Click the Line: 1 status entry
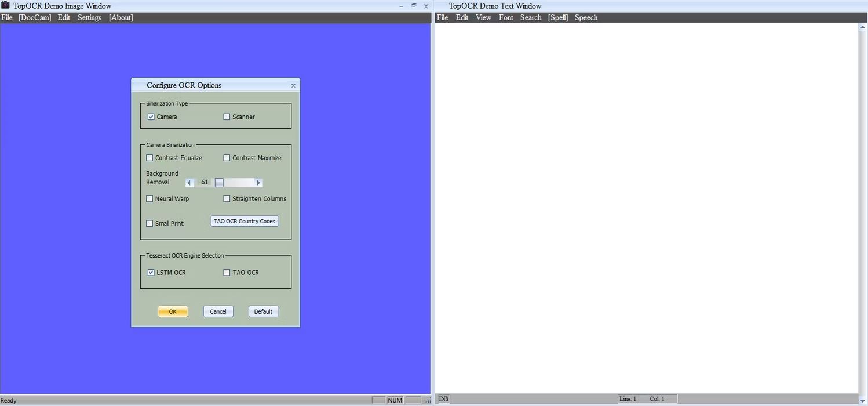868x406 pixels. [x=628, y=399]
